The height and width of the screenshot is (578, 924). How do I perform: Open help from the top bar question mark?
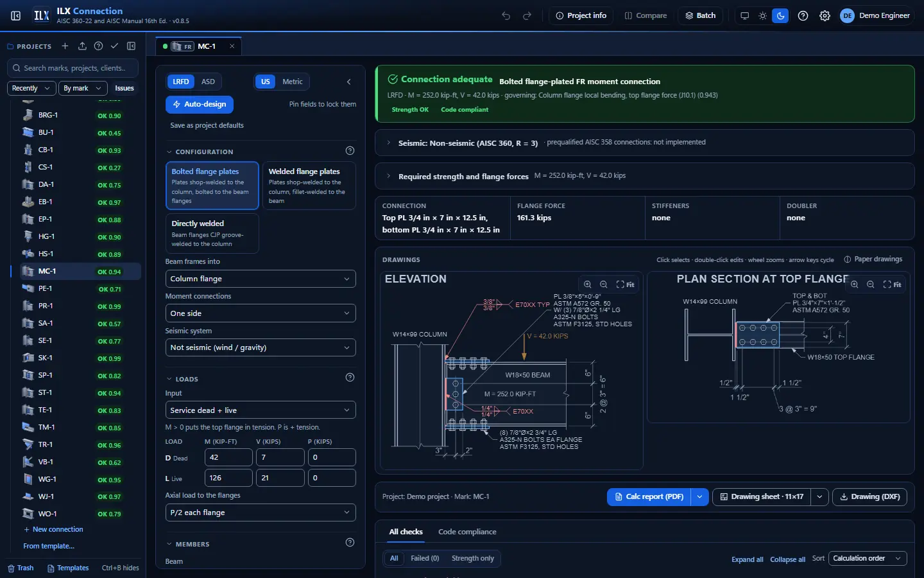coord(803,15)
